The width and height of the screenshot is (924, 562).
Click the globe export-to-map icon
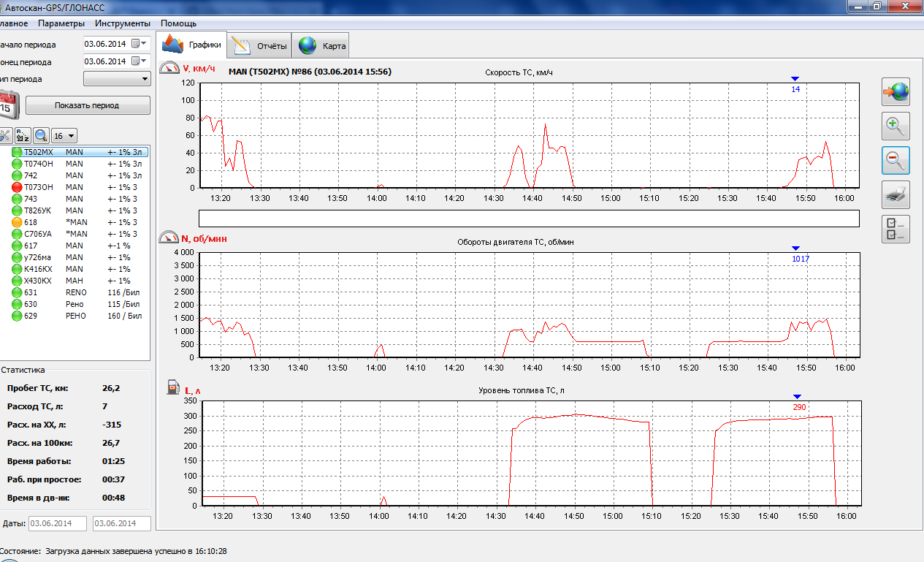[896, 91]
